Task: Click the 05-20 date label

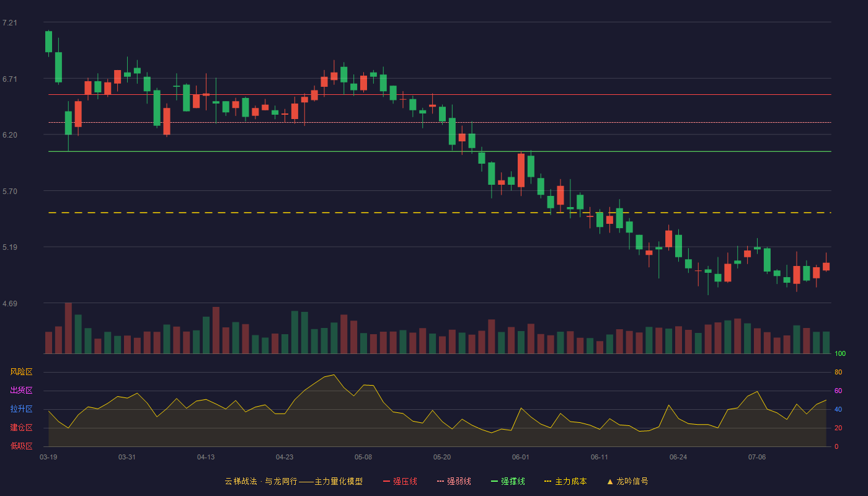Action: [x=442, y=457]
